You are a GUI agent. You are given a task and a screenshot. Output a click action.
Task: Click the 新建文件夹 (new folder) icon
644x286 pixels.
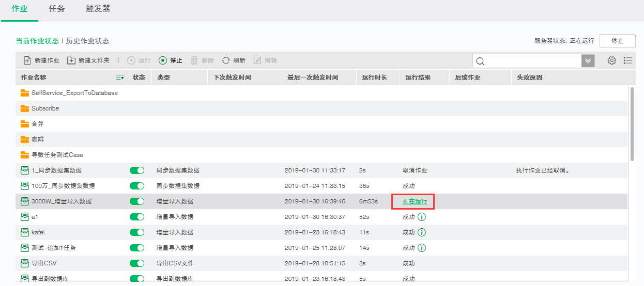(71, 60)
